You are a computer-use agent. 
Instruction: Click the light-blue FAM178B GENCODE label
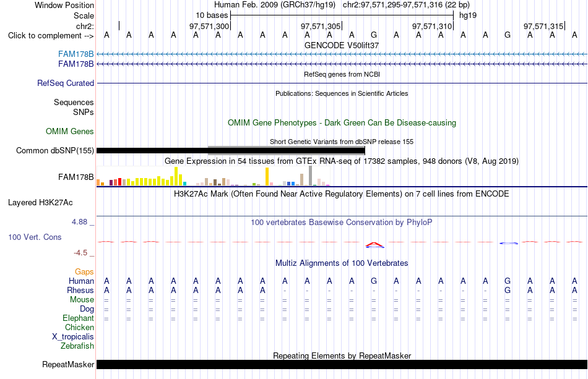click(76, 54)
